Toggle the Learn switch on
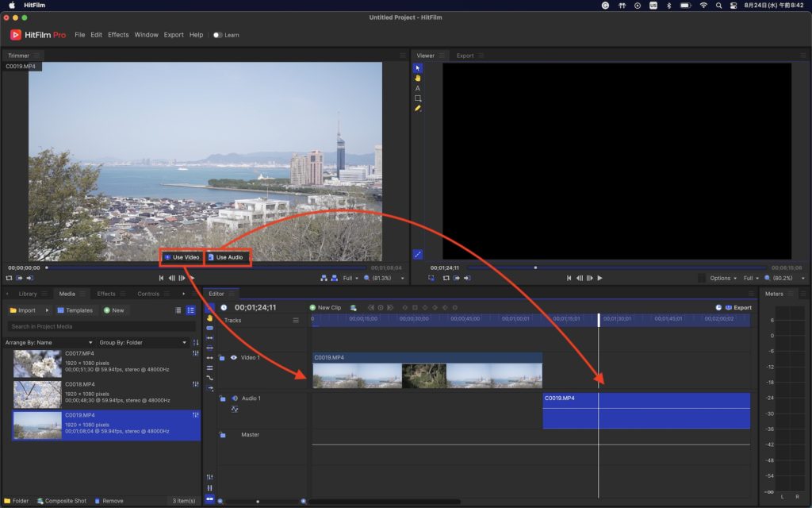 click(x=218, y=35)
